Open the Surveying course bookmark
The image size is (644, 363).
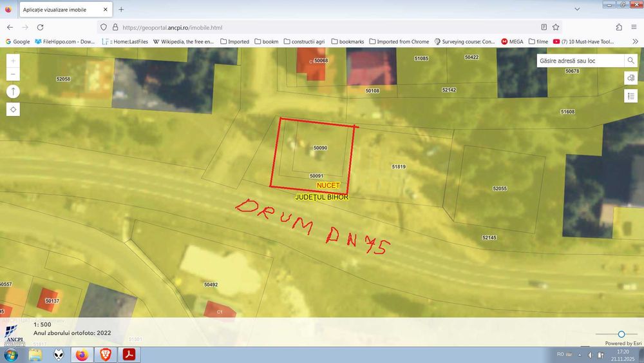click(x=464, y=41)
